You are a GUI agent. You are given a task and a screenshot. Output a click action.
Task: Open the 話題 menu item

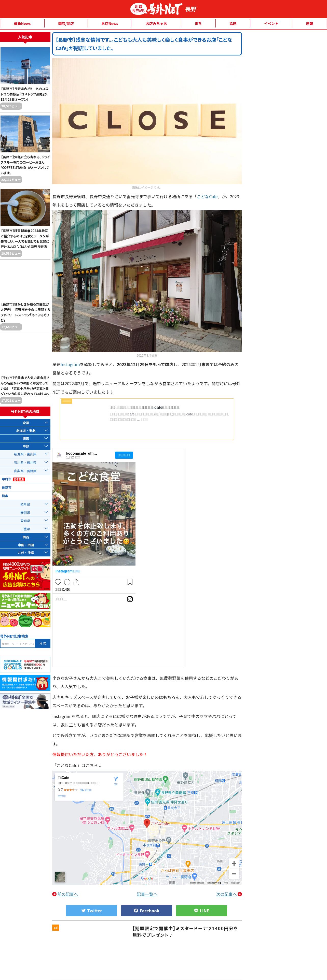233,24
